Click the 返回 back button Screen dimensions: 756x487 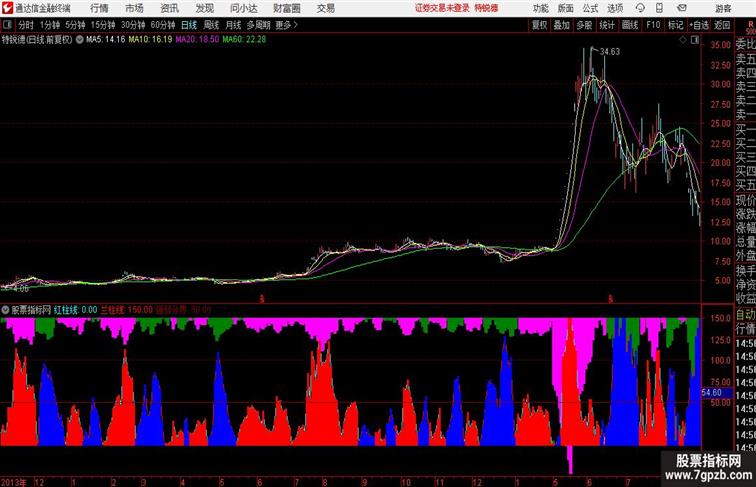[x=722, y=25]
